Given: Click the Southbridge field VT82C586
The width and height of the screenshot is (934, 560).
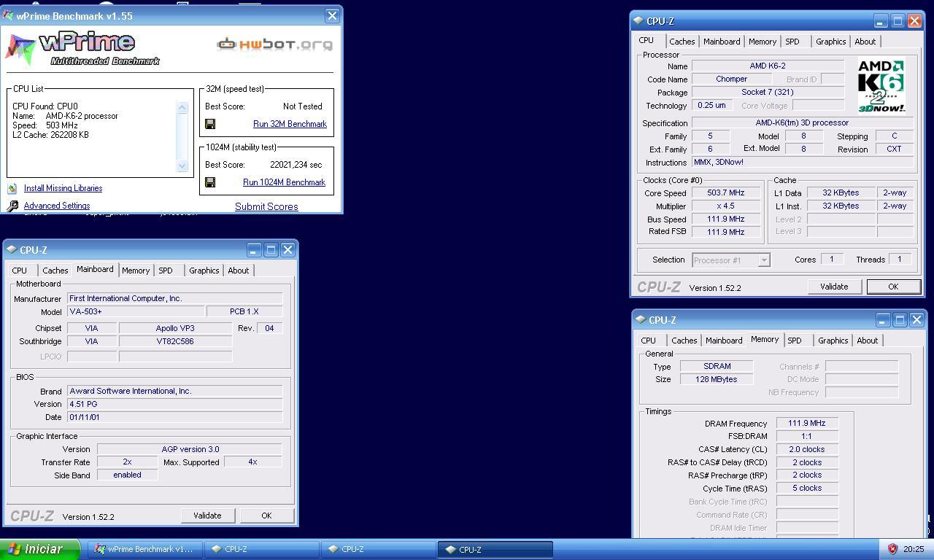Looking at the screenshot, I should click(175, 341).
